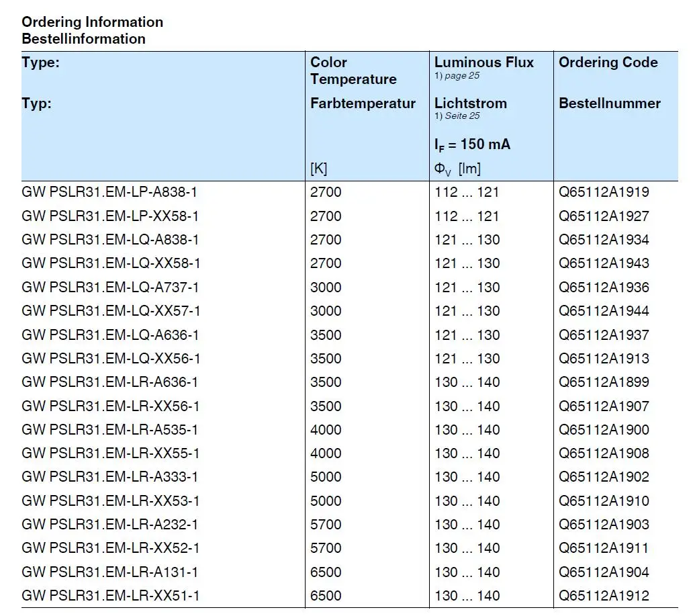This screenshot has height=616, width=691.
Task: Open the "1) page 25" footnote reference
Action: point(457,76)
